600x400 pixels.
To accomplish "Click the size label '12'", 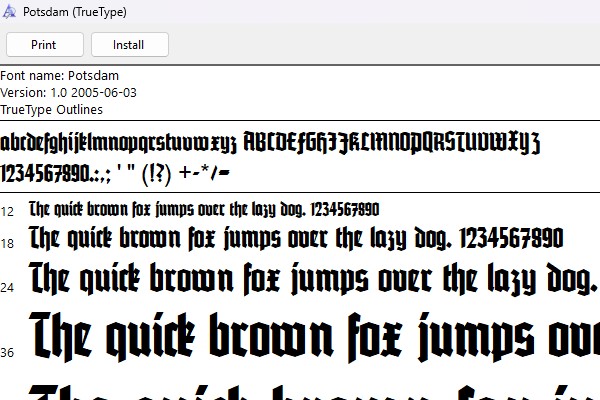I will pyautogui.click(x=7, y=212).
